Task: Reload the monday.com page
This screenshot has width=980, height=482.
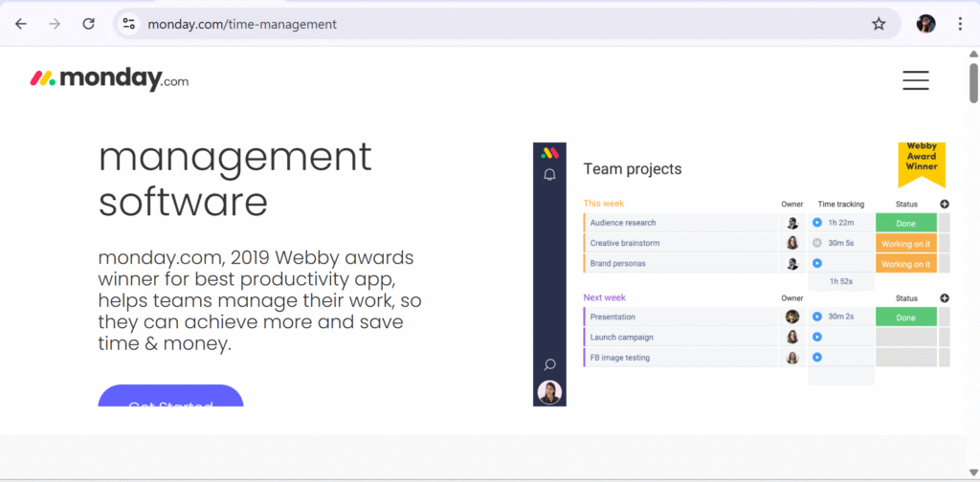Action: (x=89, y=24)
